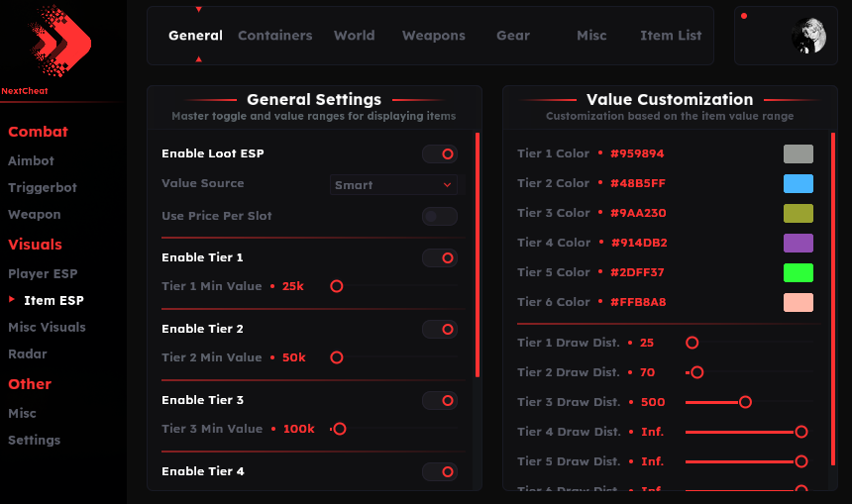The image size is (852, 504).
Task: Open the Value Source dropdown
Action: [393, 185]
